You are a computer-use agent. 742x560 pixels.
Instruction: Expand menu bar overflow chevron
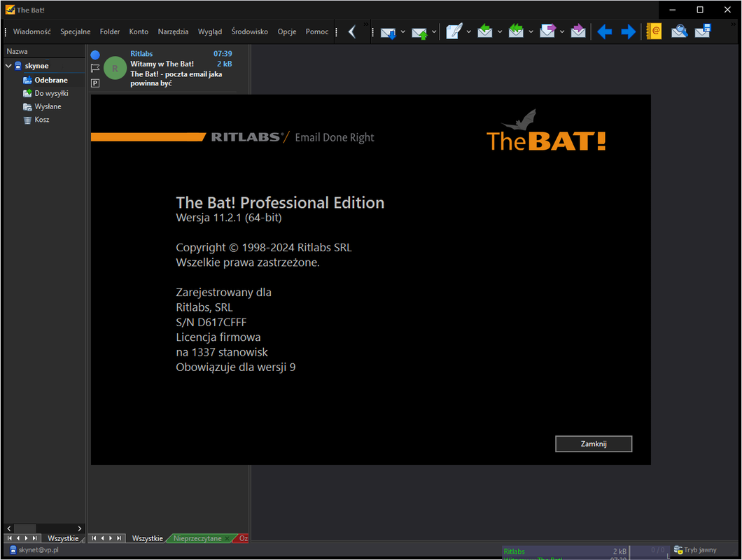click(x=366, y=24)
